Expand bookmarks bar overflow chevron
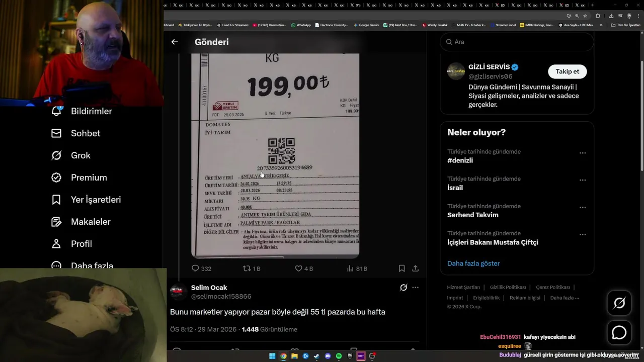Viewport: 644px width, 362px height. (602, 25)
